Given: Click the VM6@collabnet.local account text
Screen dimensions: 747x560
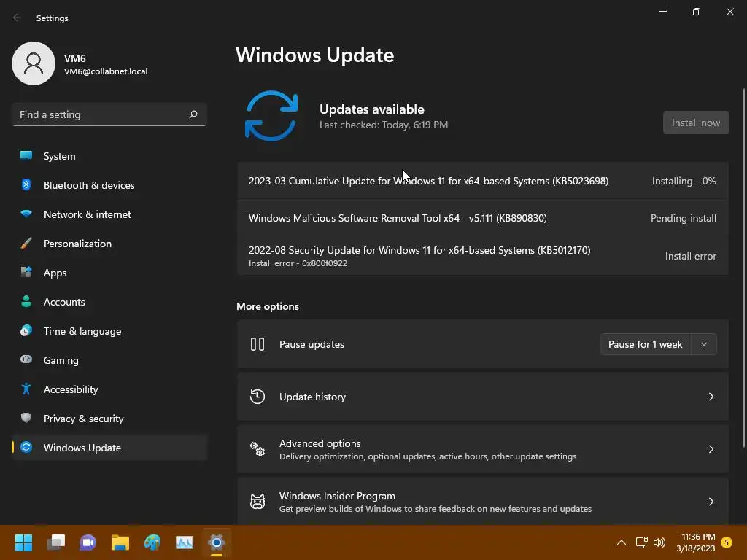Looking at the screenshot, I should [106, 71].
